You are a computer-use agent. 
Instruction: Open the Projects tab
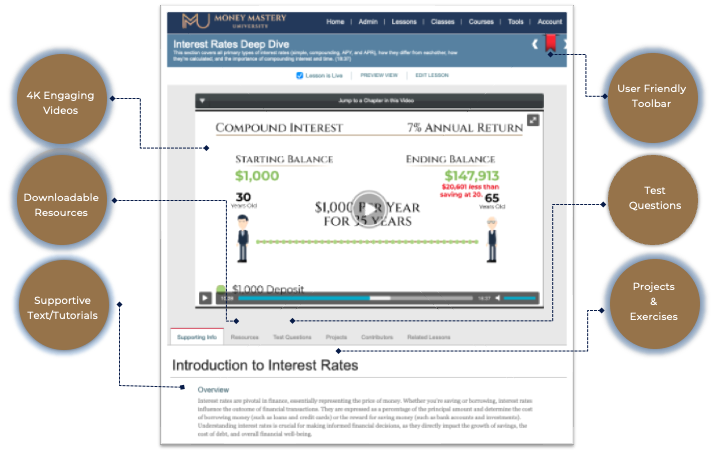pos(337,338)
